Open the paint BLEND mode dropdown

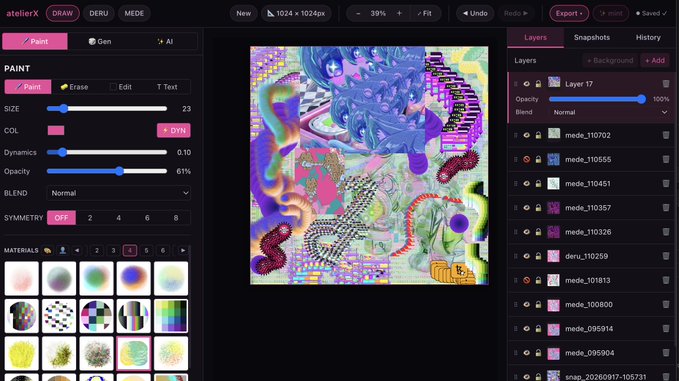point(119,193)
